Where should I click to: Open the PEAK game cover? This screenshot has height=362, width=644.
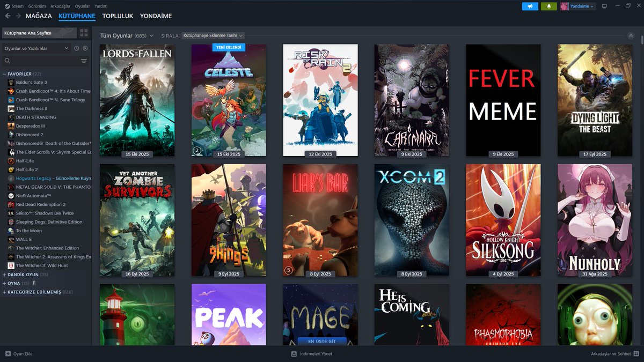[x=229, y=315]
